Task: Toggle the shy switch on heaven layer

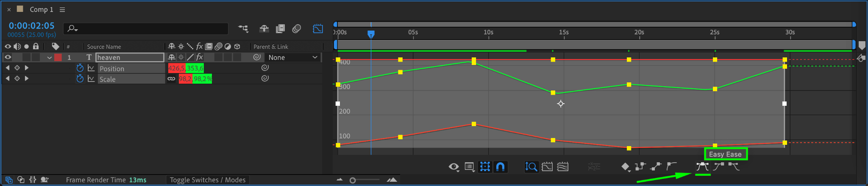Action: (172, 57)
